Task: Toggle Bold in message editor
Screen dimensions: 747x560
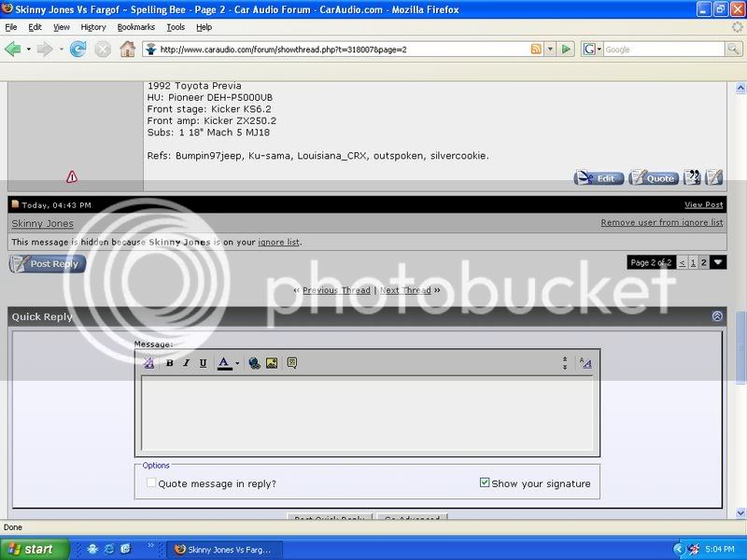Action: point(169,363)
